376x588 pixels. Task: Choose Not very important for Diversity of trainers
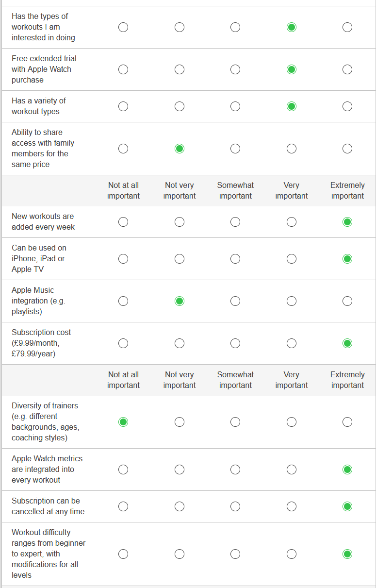[x=180, y=422]
